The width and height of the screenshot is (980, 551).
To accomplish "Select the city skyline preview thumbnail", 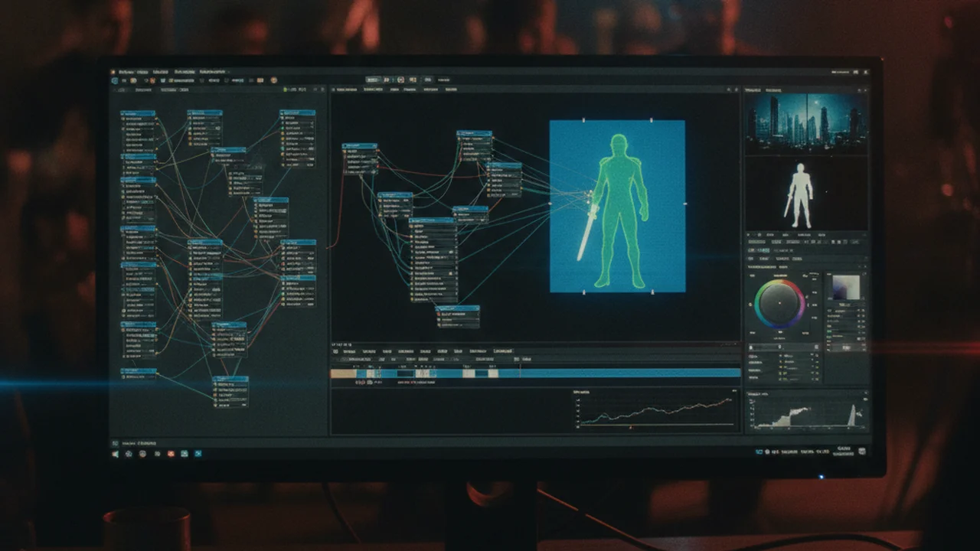I will (x=806, y=124).
